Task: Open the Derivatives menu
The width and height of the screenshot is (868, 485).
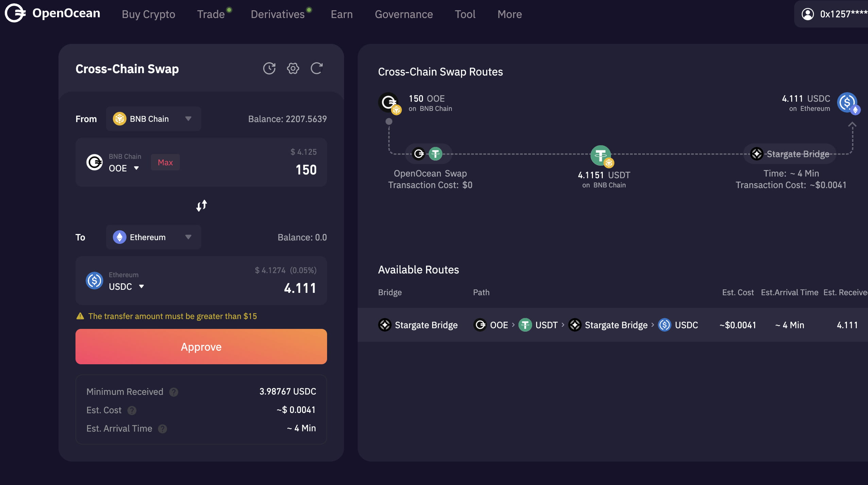Action: (x=277, y=14)
